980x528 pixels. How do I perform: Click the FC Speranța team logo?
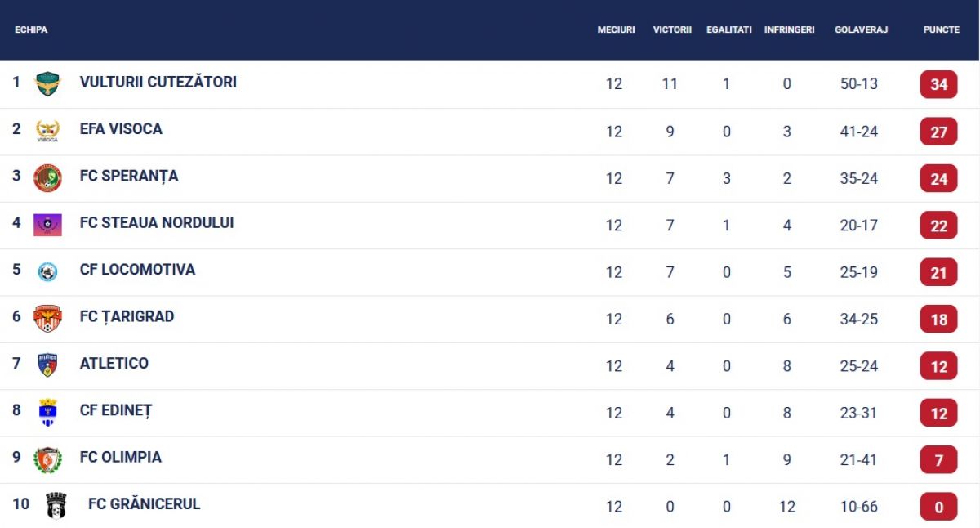point(47,177)
